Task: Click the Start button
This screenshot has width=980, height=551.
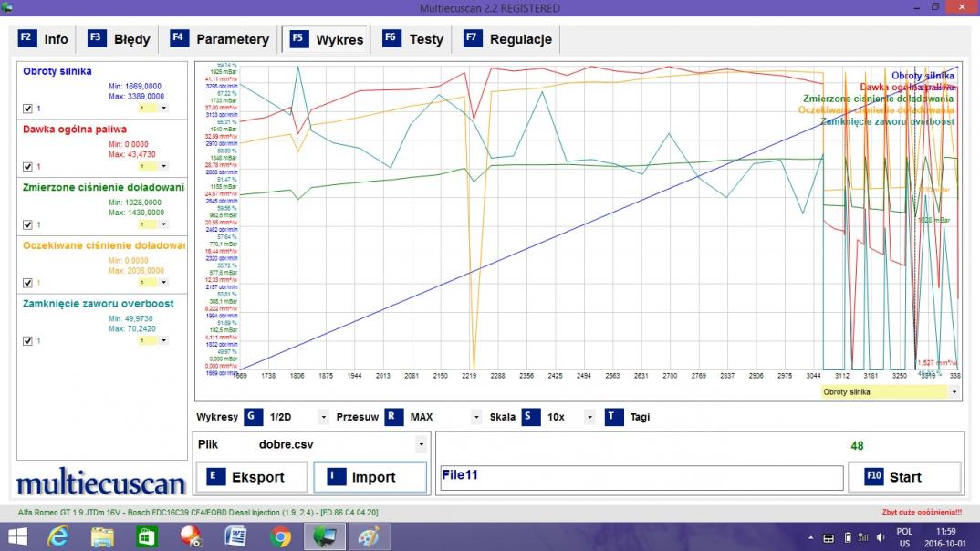Action: (903, 477)
